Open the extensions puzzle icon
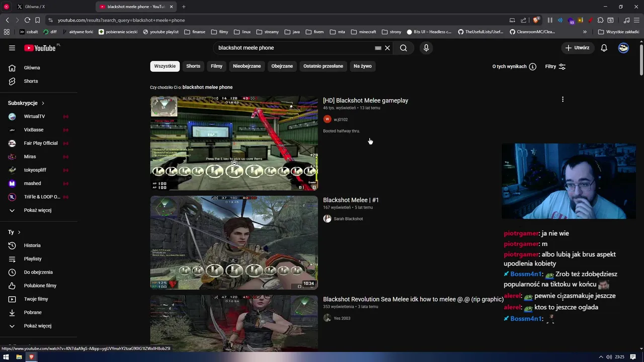Viewport: 644px width, 362px height. (x=600, y=20)
